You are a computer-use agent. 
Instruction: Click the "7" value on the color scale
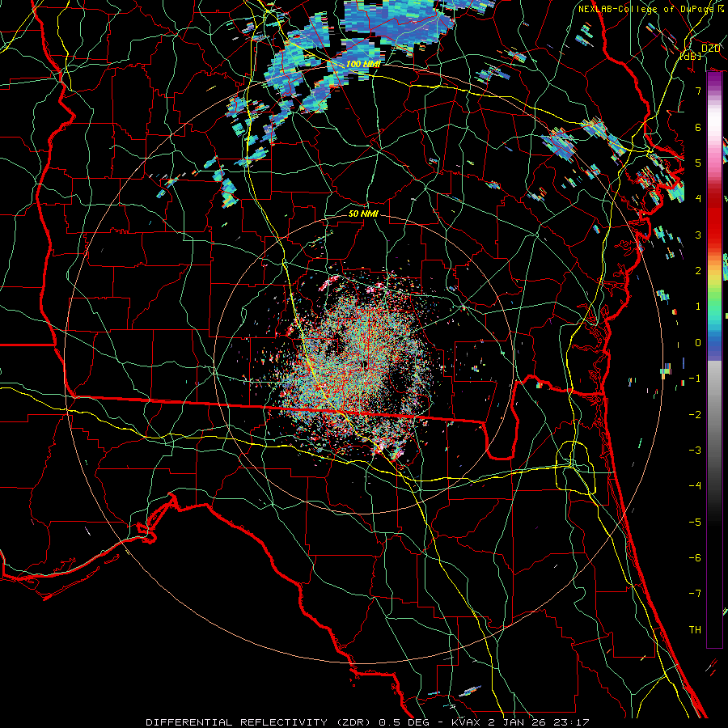[698, 91]
